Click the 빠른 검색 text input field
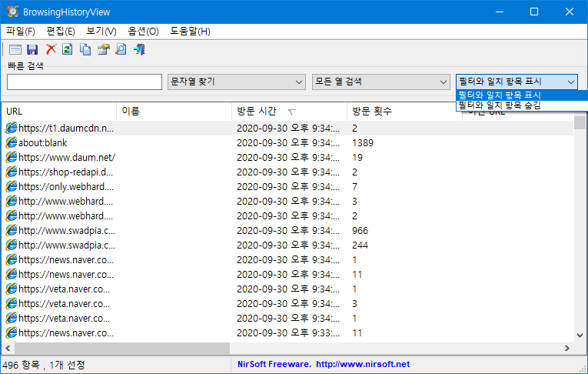 point(85,82)
